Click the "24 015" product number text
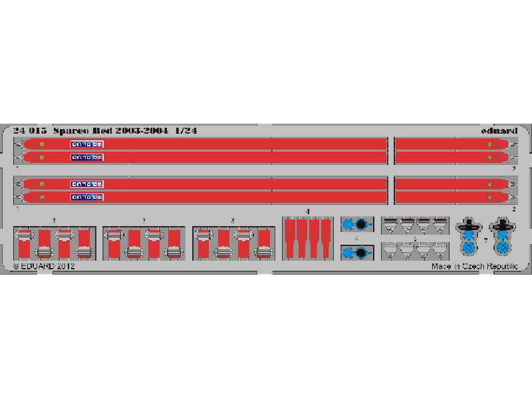532x399 pixels. tap(30, 130)
